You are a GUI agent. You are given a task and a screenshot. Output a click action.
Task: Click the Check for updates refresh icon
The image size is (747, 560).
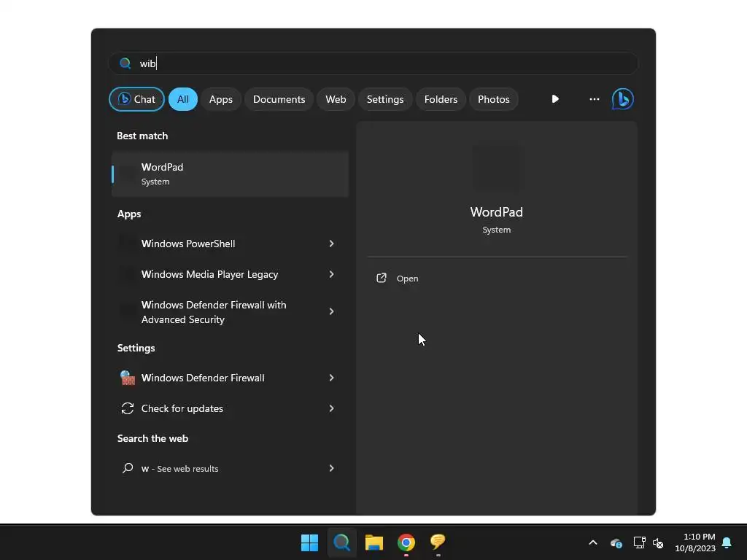(127, 408)
